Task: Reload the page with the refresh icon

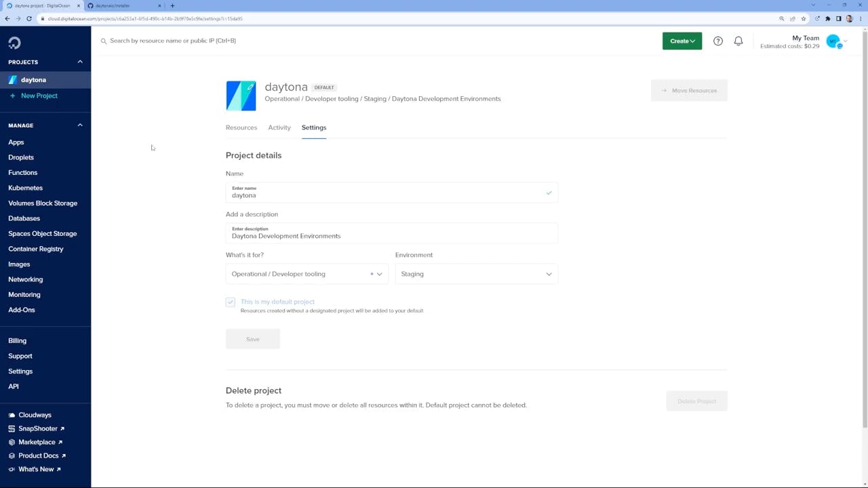Action: [29, 18]
